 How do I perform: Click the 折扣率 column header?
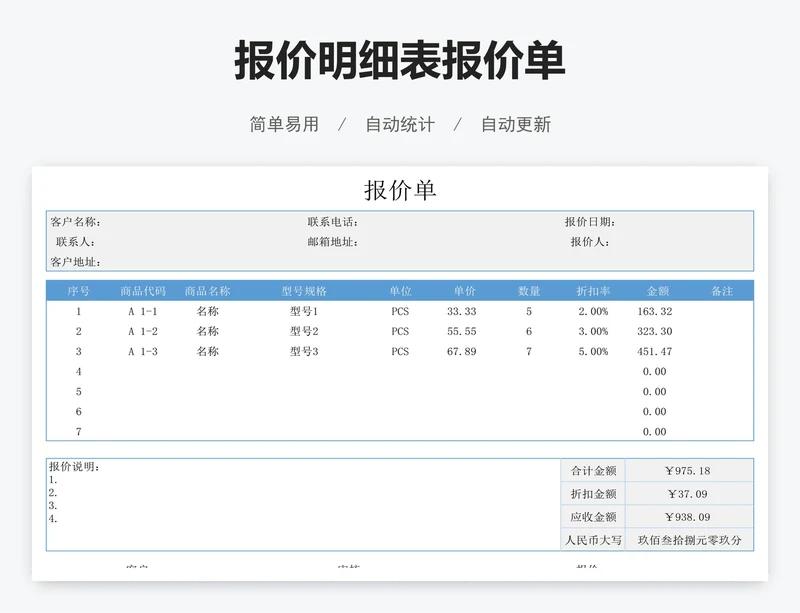click(x=593, y=291)
